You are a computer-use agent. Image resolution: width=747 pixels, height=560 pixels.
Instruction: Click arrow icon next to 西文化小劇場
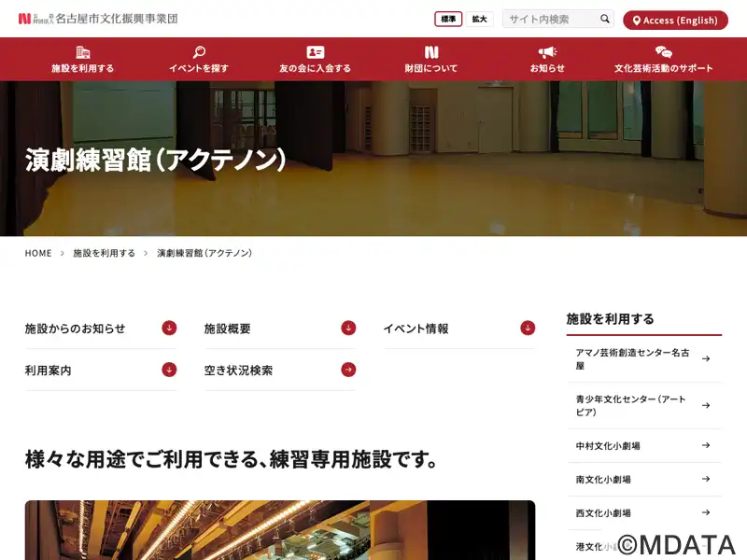click(706, 512)
